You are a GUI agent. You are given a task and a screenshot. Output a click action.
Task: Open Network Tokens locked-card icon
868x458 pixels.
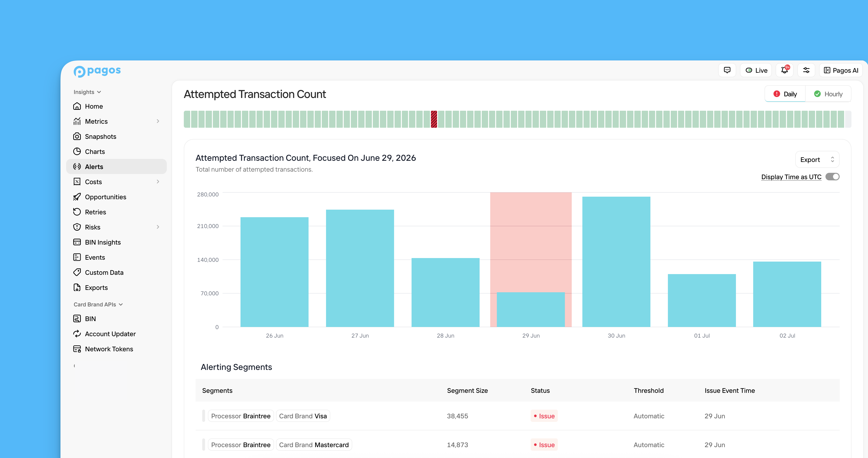[77, 349]
